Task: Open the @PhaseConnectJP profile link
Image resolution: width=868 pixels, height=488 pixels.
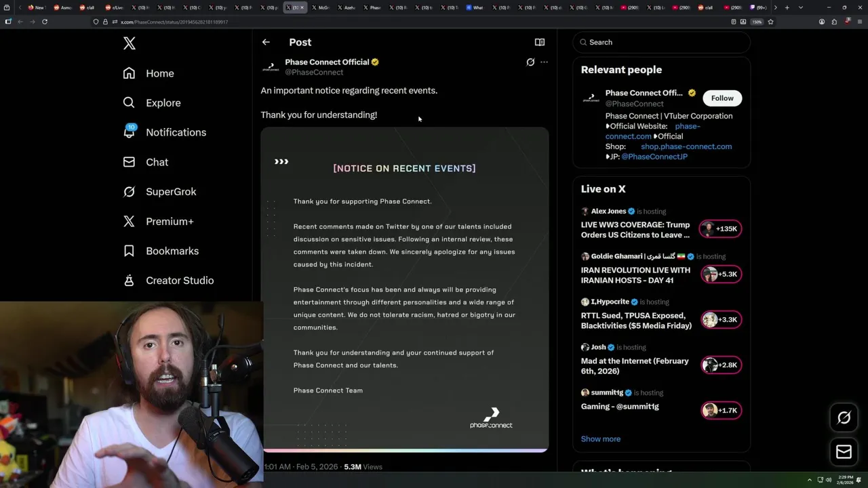Action: click(x=654, y=157)
